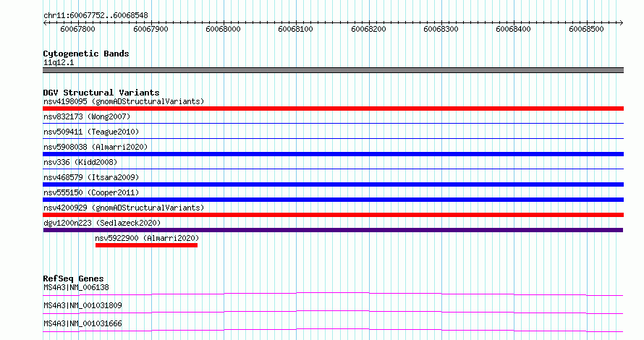Image resolution: width=644 pixels, height=340 pixels.
Task: Open variant nsv5922900 (Almarri2020) label
Action: [147, 238]
